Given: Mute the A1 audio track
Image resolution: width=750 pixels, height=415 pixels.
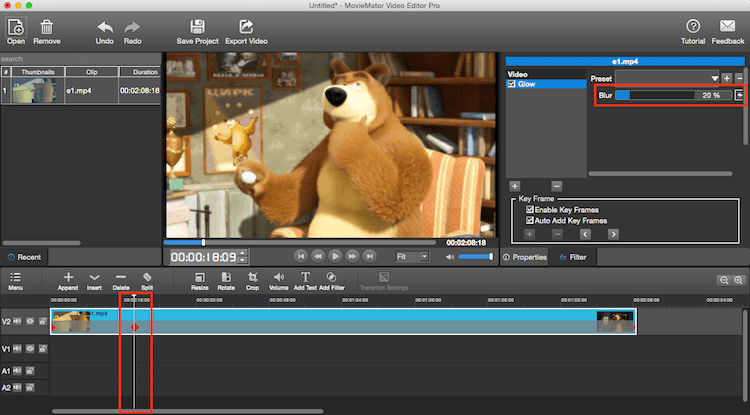Looking at the screenshot, I should pos(17,371).
